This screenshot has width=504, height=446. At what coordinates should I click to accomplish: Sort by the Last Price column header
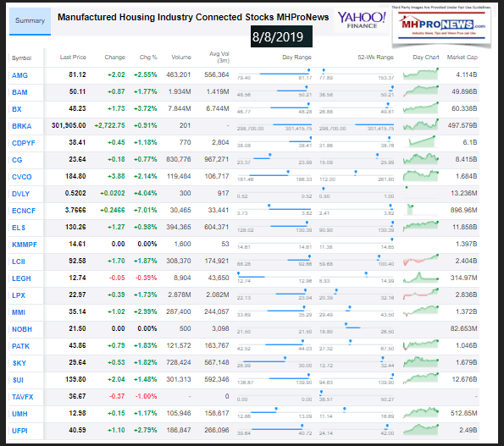73,58
